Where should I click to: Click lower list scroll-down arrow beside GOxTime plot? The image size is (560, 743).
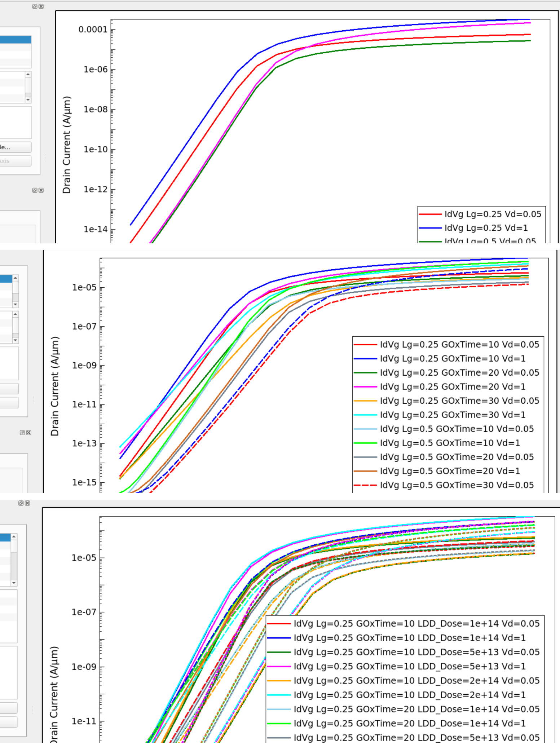(15, 340)
